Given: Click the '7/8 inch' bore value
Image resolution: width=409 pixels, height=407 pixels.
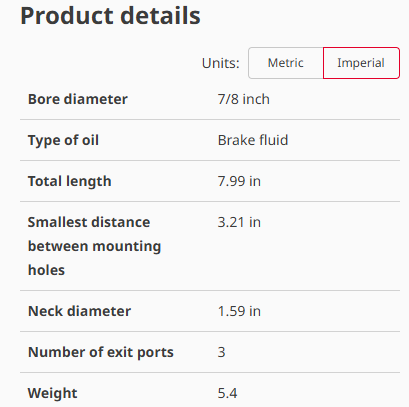Looking at the screenshot, I should 244,99.
